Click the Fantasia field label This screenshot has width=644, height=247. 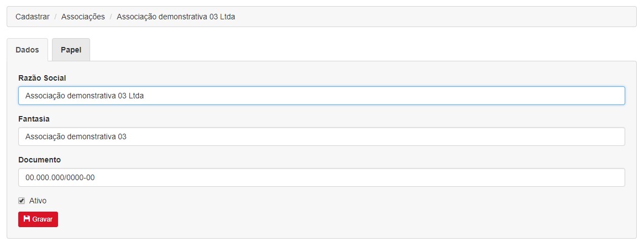coord(34,119)
